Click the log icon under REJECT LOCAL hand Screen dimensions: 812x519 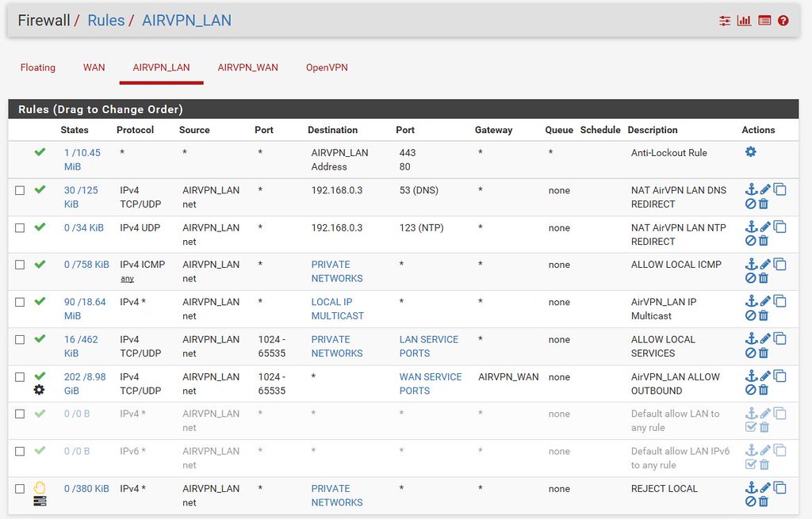pos(40,501)
